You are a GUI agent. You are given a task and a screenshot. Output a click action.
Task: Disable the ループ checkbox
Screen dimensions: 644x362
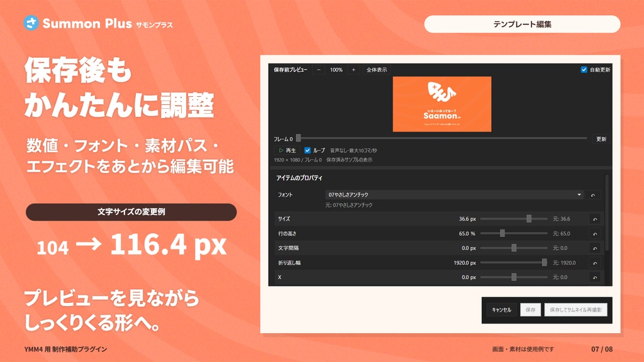click(x=307, y=150)
